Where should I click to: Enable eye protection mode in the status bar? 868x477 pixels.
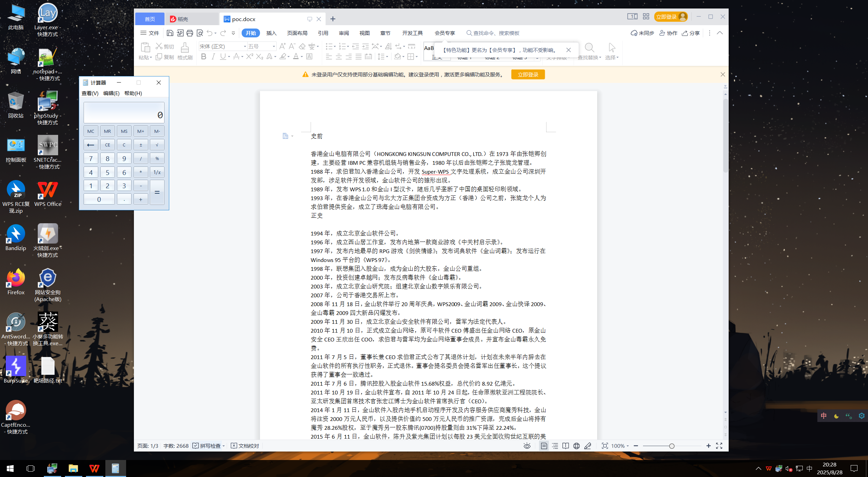(527, 446)
